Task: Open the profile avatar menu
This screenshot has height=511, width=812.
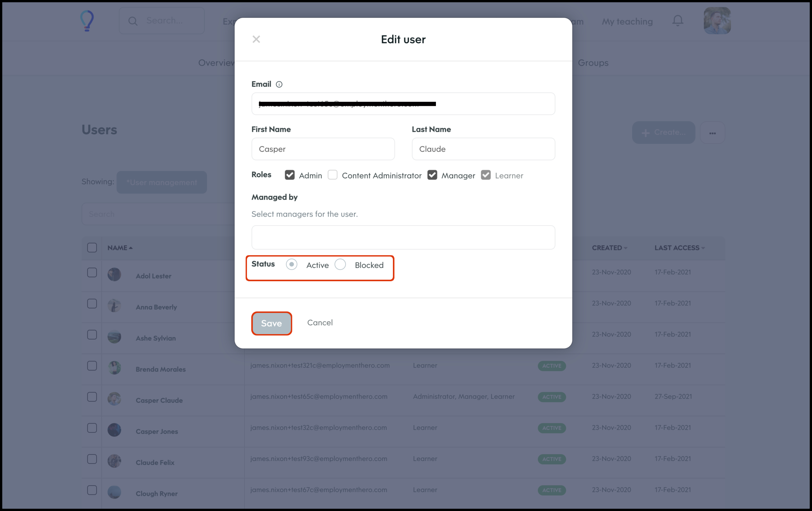Action: tap(717, 21)
